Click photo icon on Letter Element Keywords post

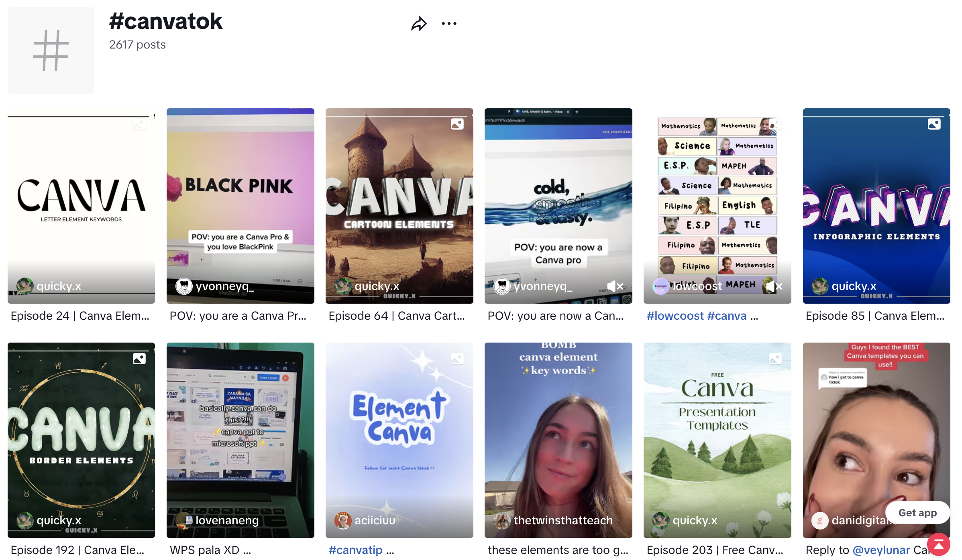139,124
